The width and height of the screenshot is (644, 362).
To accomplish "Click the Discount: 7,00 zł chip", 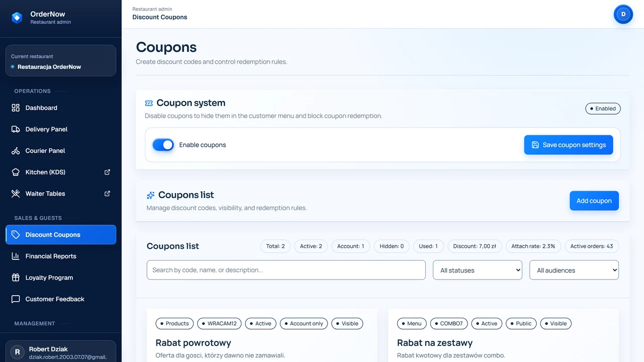I will coord(474,246).
